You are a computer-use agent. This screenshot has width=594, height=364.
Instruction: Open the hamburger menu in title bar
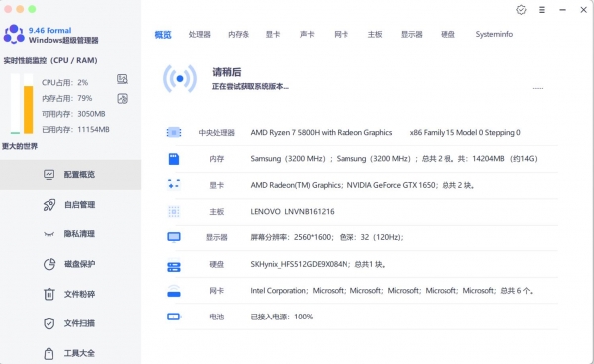coord(543,10)
